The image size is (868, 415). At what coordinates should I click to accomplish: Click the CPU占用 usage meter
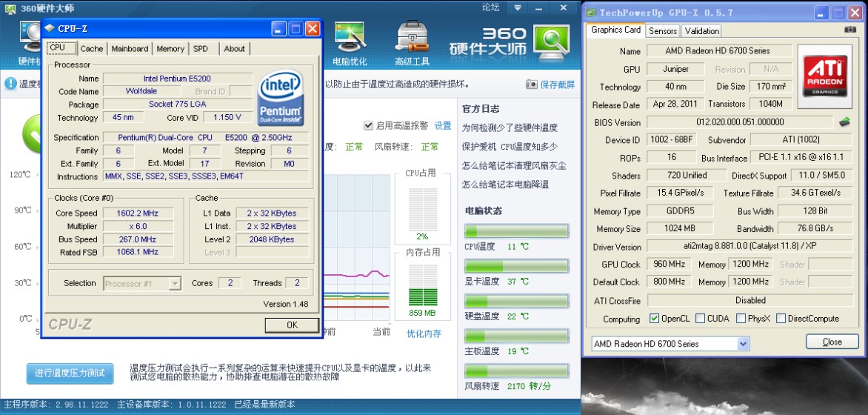pos(422,210)
